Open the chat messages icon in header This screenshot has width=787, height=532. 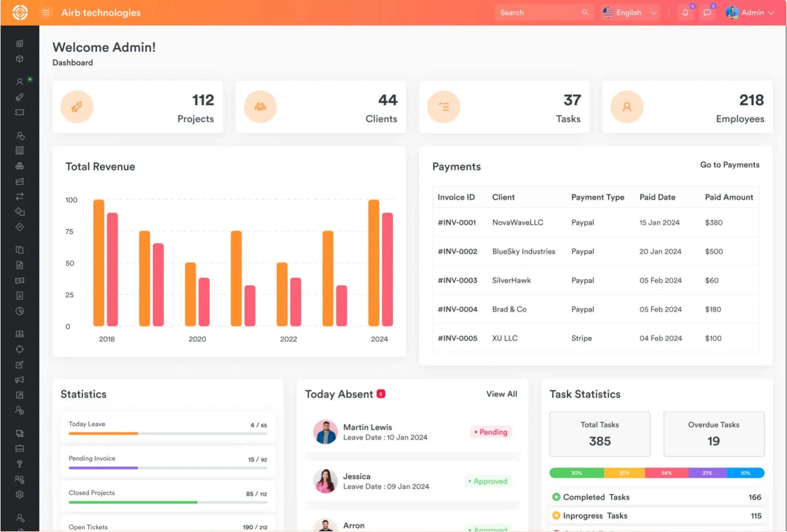tap(707, 12)
